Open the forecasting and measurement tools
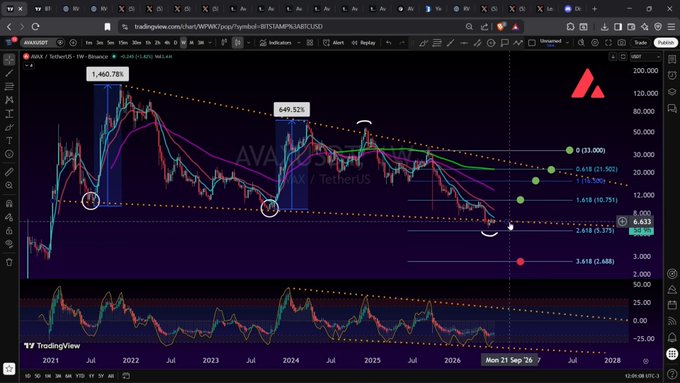Image resolution: width=680 pixels, height=383 pixels. pyautogui.click(x=9, y=114)
